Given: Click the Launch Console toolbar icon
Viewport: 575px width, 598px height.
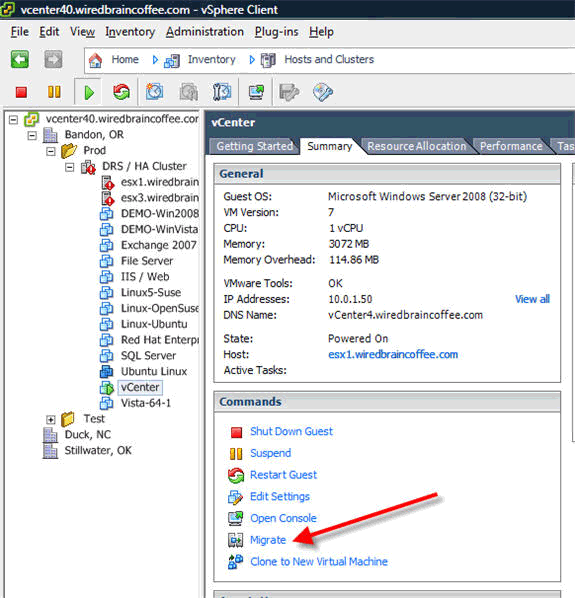Looking at the screenshot, I should point(256,92).
